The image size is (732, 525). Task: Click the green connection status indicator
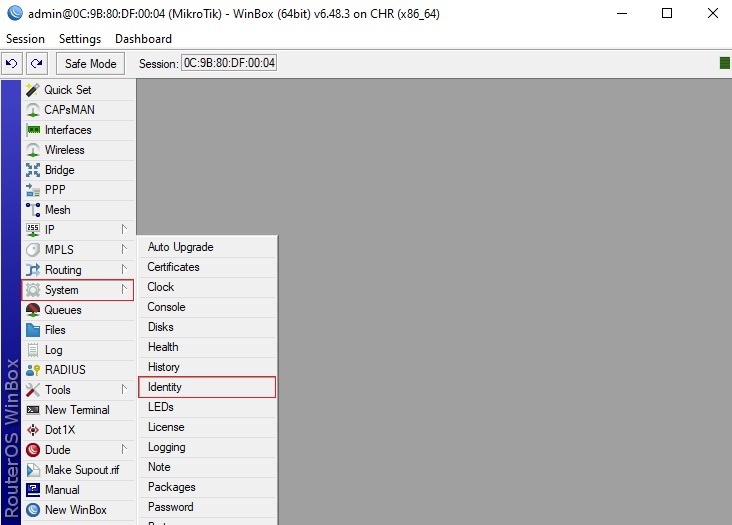(x=725, y=63)
